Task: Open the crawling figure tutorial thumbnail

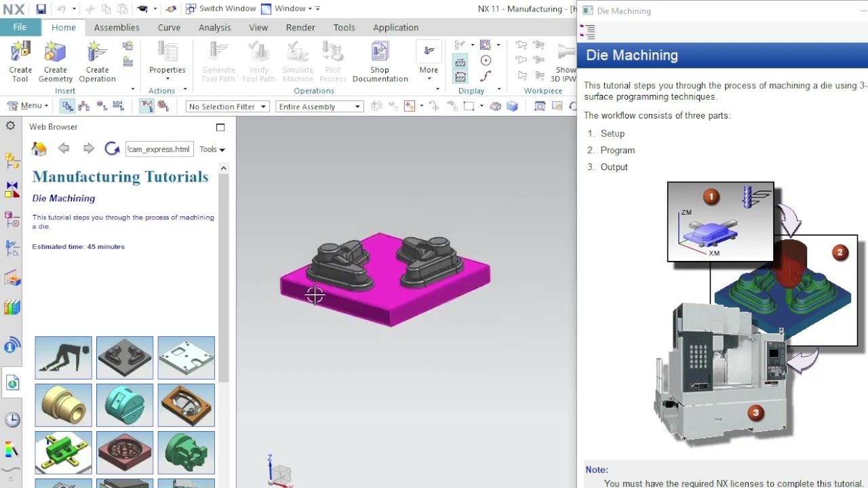Action: tap(63, 357)
